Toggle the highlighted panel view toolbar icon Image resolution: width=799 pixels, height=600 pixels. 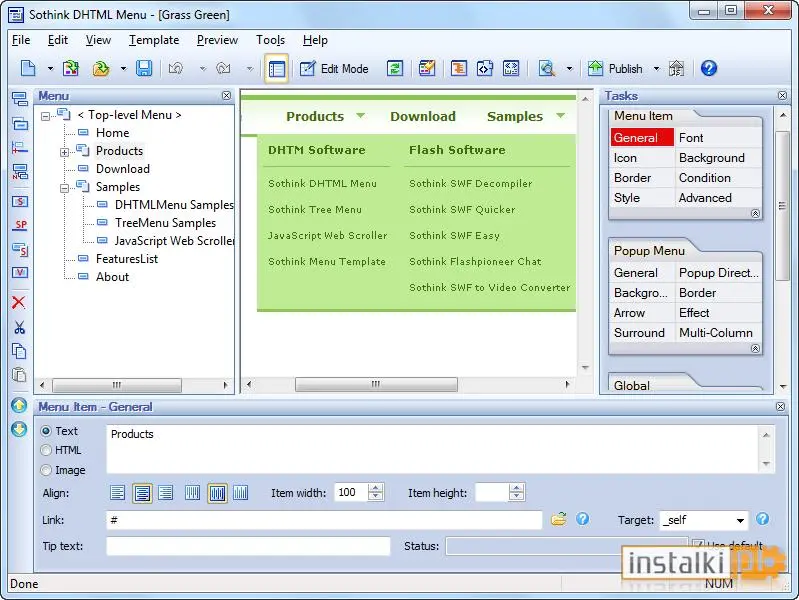(x=277, y=68)
